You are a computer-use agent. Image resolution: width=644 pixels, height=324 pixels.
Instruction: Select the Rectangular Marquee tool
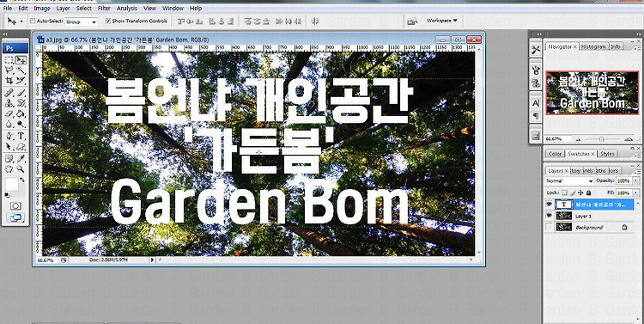click(x=9, y=60)
